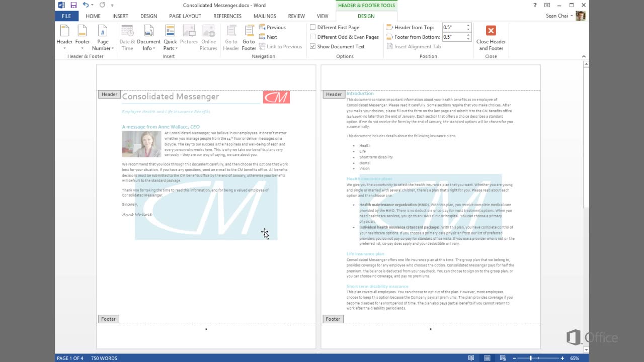
Task: Click in Header from Top field
Action: (454, 27)
